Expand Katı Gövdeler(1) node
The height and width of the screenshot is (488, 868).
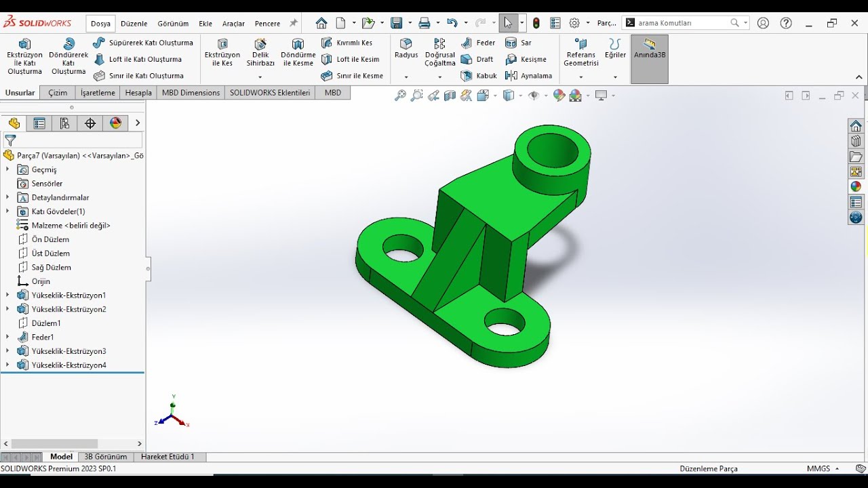click(7, 211)
